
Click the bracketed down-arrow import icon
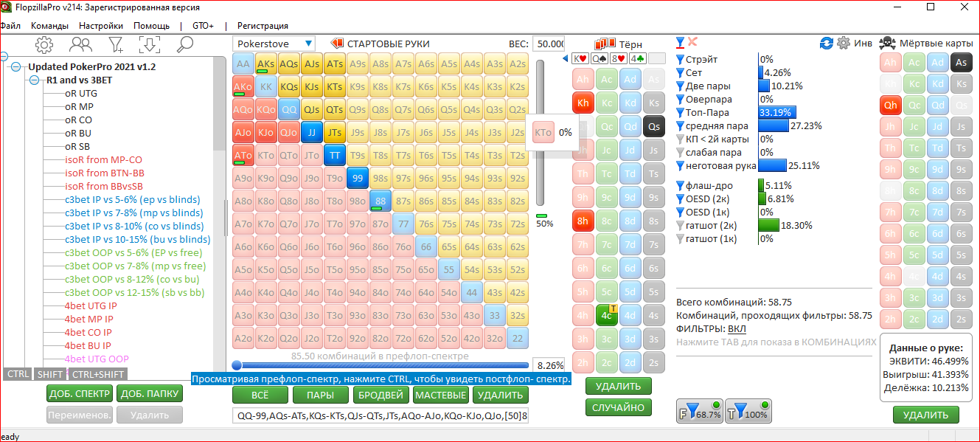pos(150,44)
